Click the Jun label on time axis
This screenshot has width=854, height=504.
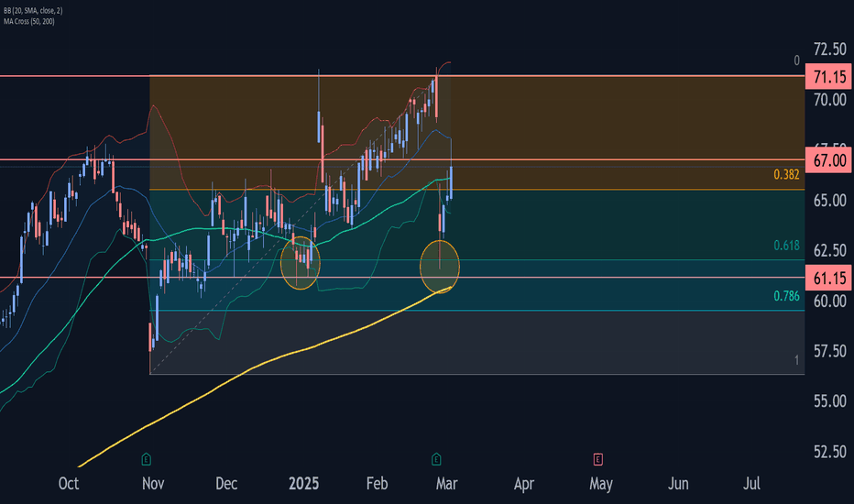coord(678,483)
